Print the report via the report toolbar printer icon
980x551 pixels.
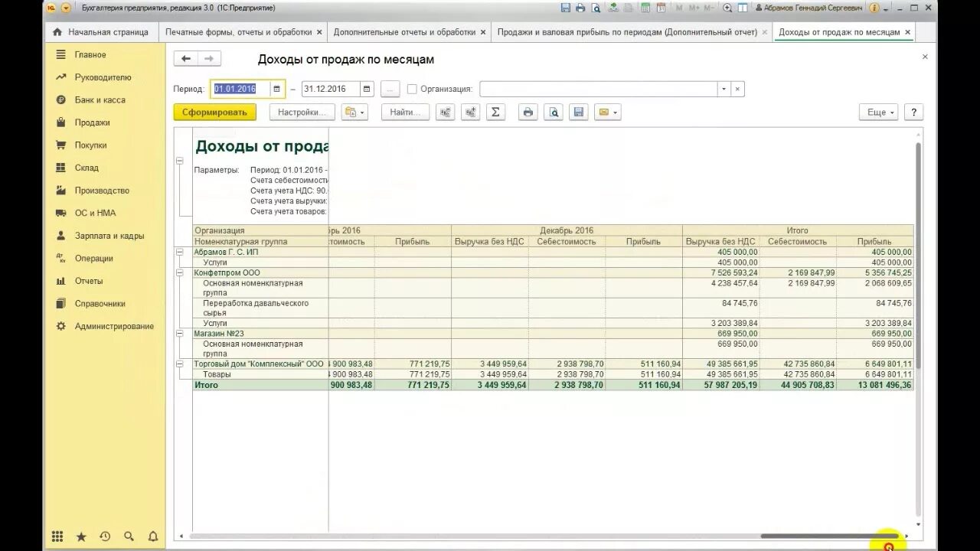[x=528, y=112]
